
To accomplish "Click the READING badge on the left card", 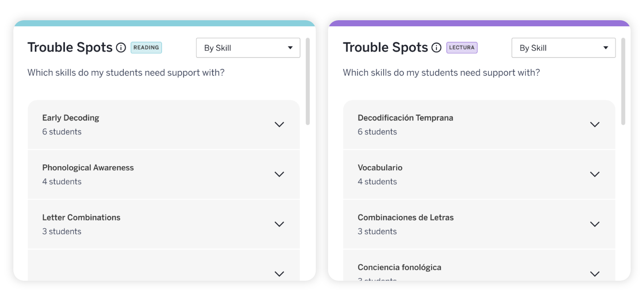I will click(x=146, y=47).
